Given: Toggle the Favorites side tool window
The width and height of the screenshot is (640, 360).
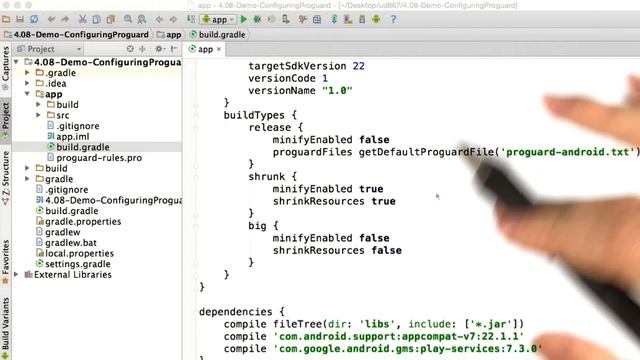Looking at the screenshot, I should [5, 261].
